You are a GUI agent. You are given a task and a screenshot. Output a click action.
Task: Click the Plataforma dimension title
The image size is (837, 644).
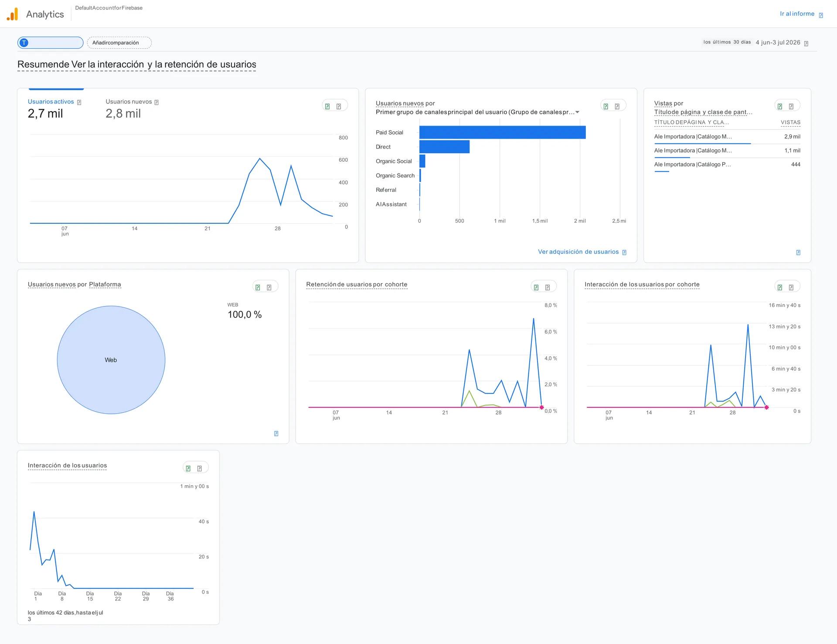105,284
